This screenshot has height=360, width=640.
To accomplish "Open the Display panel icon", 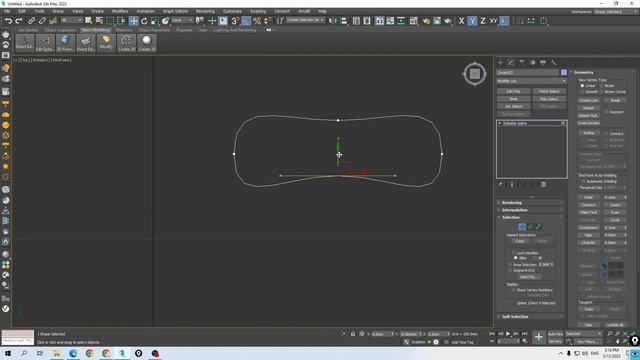I will click(x=543, y=62).
